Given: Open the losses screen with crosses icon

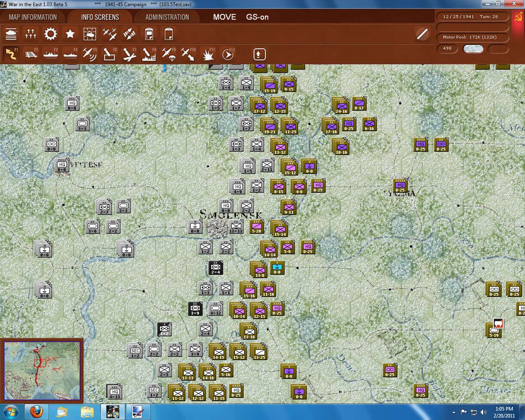Looking at the screenshot, I should coord(31,34).
